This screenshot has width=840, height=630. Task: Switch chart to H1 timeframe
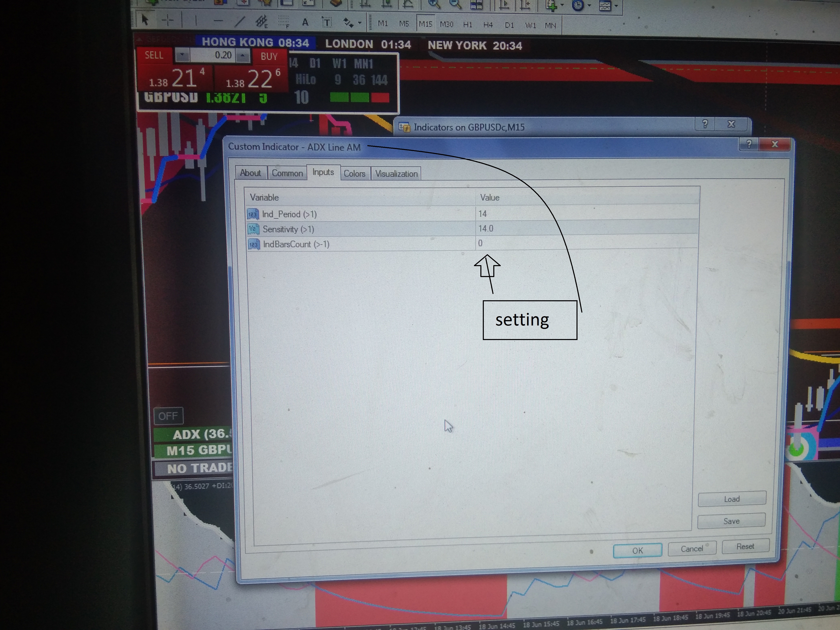coord(467,25)
